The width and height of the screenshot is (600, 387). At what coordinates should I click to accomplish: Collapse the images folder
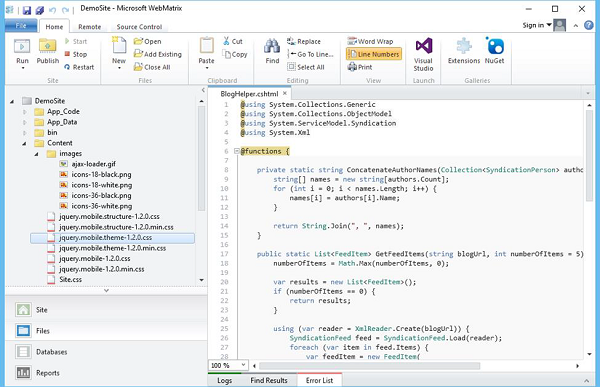(36, 154)
